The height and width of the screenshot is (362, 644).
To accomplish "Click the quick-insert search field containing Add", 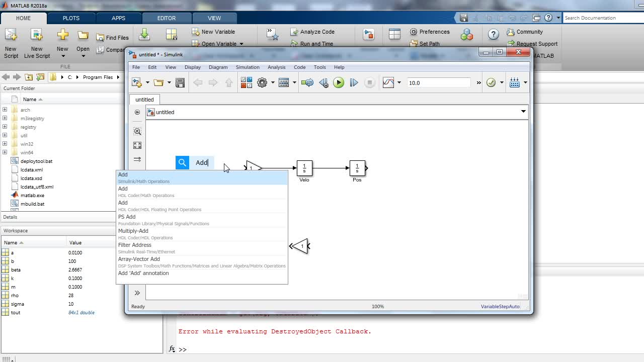I will pos(202,162).
